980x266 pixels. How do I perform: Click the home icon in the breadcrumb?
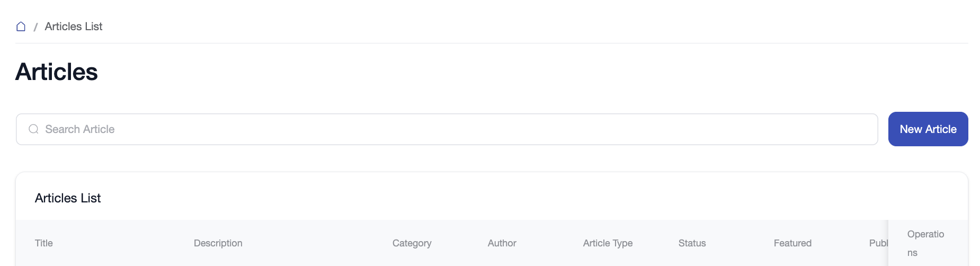[x=21, y=26]
